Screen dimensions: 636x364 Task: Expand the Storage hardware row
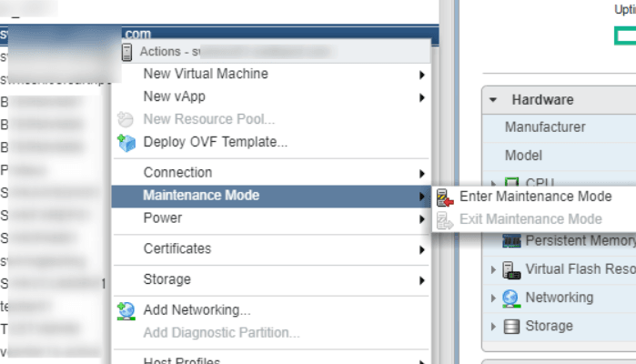494,326
